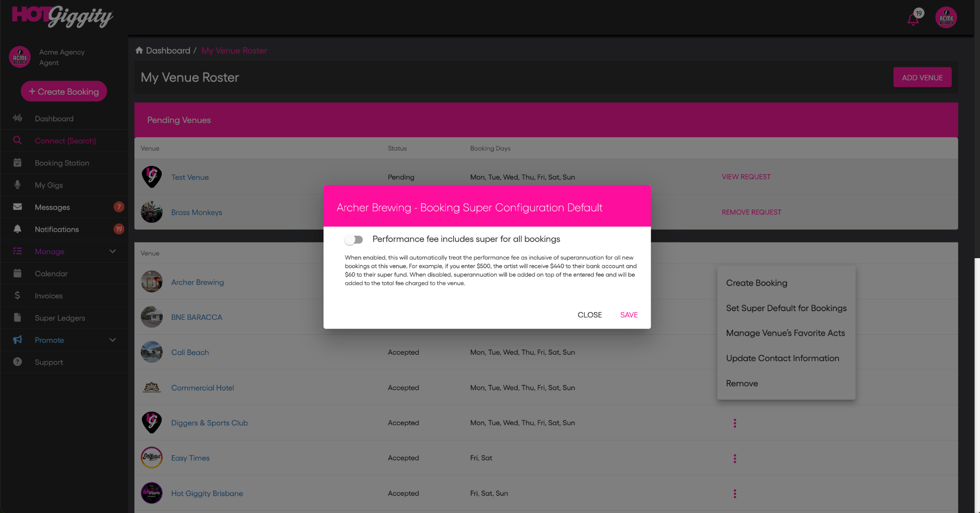Click the Connect search magnifier icon
The image size is (980, 513).
pos(18,141)
